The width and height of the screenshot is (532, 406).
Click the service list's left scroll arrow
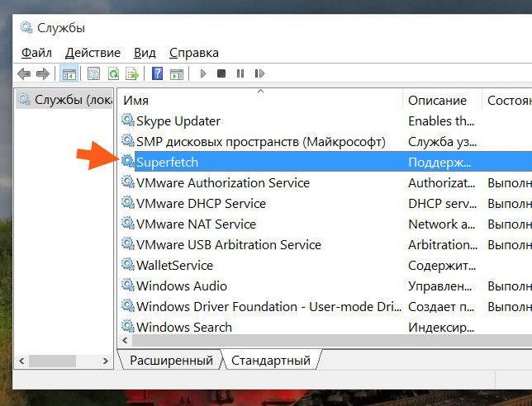tap(126, 340)
